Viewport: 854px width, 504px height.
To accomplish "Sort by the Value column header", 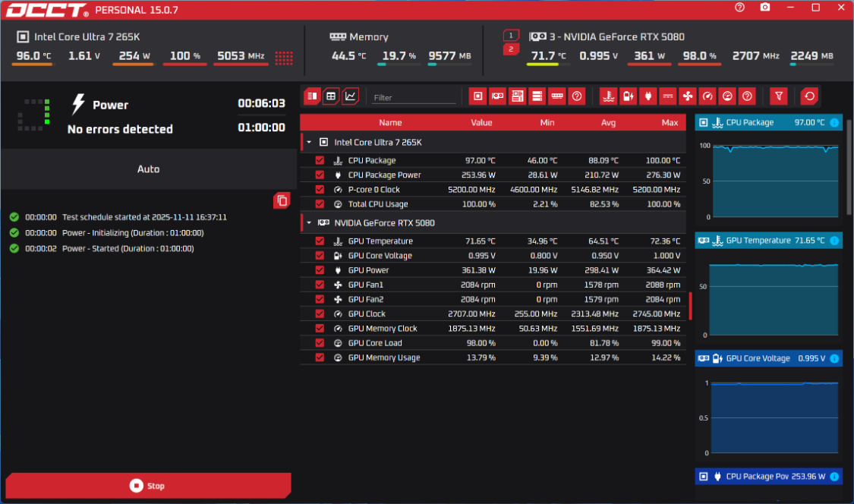I will [x=481, y=123].
